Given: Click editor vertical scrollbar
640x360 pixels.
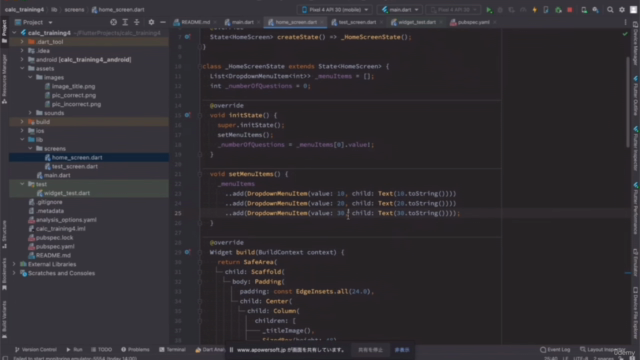Looking at the screenshot, I should click(628, 102).
